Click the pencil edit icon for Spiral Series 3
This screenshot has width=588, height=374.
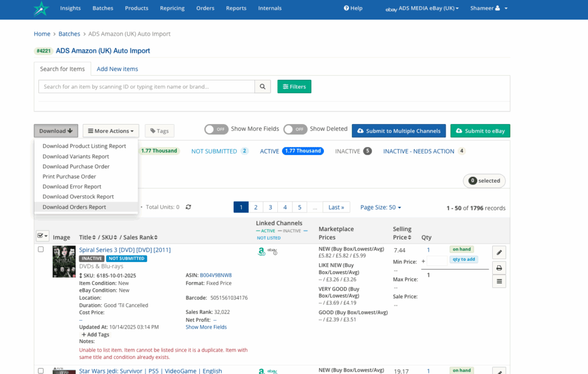499,252
